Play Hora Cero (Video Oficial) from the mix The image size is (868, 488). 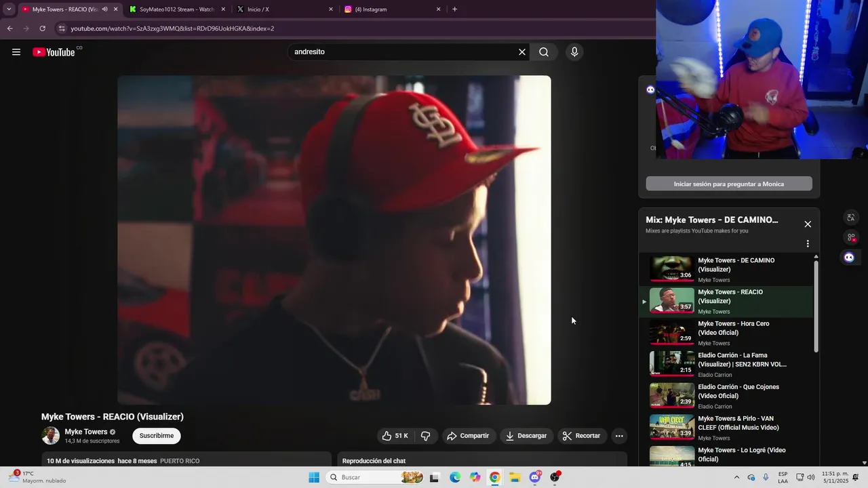pyautogui.click(x=726, y=333)
